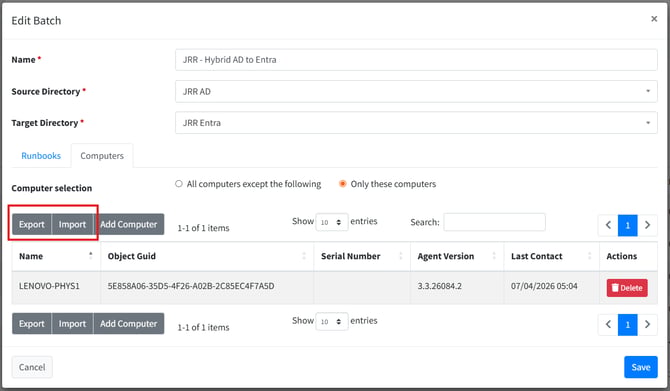This screenshot has width=670, height=391.
Task: Select 'Only these computers' radio option
Action: click(x=342, y=184)
